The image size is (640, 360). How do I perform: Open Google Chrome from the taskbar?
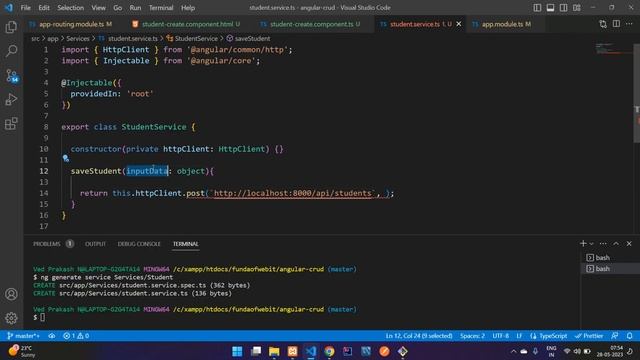point(329,351)
